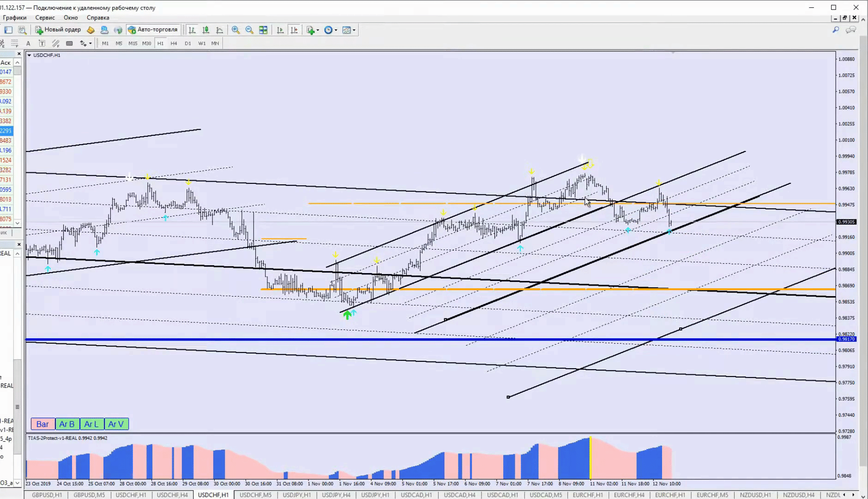
Task: Toggle auto scroll of the chart
Action: pyautogui.click(x=280, y=30)
